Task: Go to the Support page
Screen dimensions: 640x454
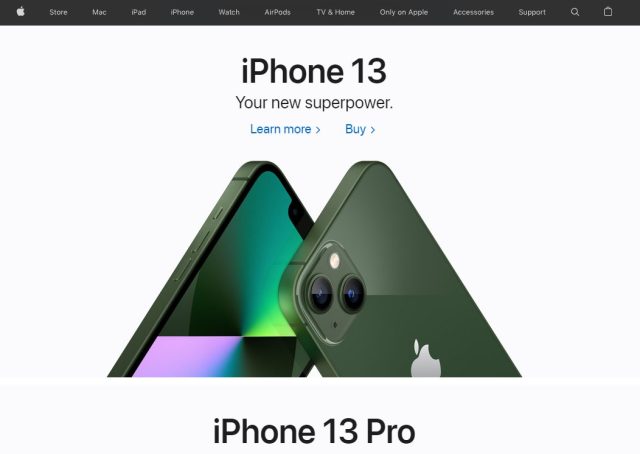Action: click(532, 12)
